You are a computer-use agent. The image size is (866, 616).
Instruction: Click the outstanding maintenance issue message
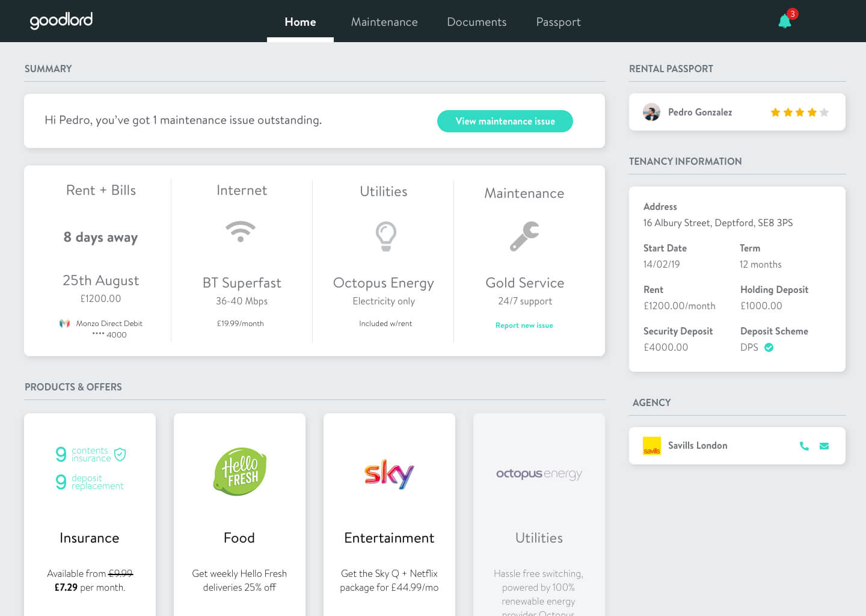183,120
